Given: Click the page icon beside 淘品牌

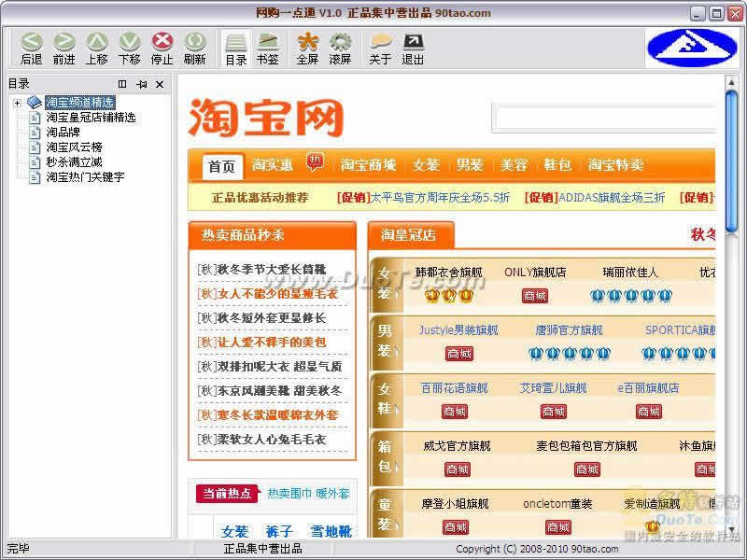Looking at the screenshot, I should click(35, 133).
